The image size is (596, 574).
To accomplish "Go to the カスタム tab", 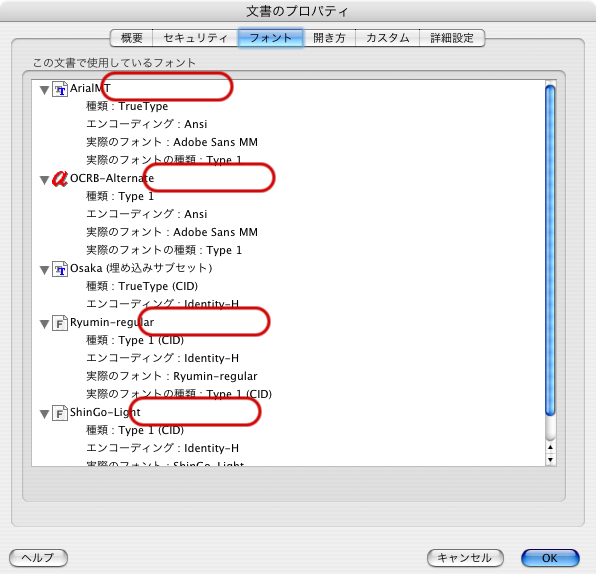I will pos(387,38).
